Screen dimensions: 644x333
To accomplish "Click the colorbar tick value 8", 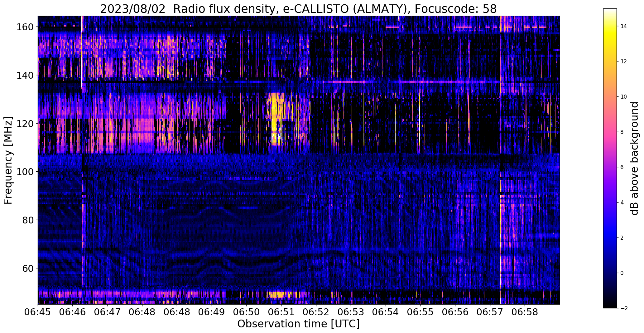I will click(x=622, y=132).
